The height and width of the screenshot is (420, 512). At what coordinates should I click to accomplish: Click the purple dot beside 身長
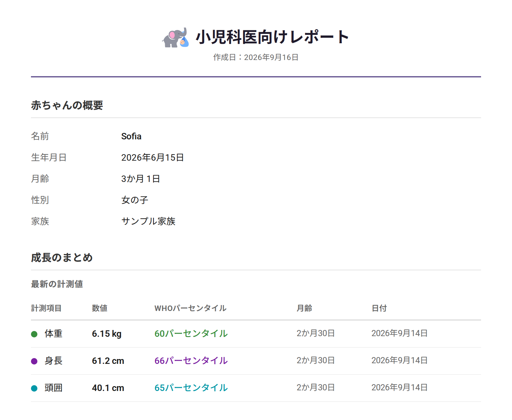coord(34,361)
